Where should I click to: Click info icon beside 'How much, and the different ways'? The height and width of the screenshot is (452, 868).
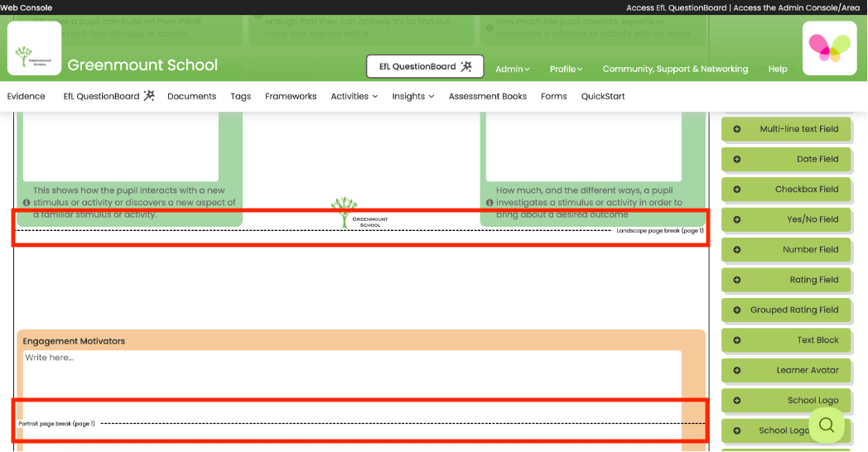pos(489,203)
